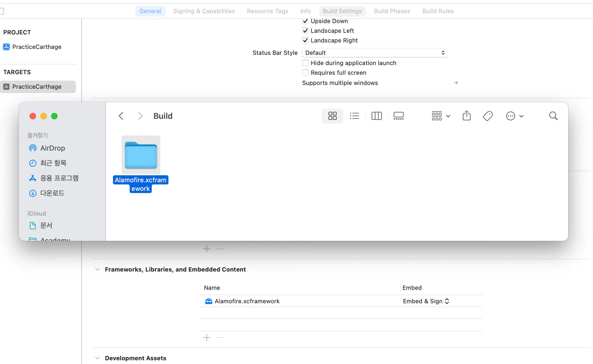Open the Finder more actions menu
Screen dimensions: 593x364
[x=515, y=116]
